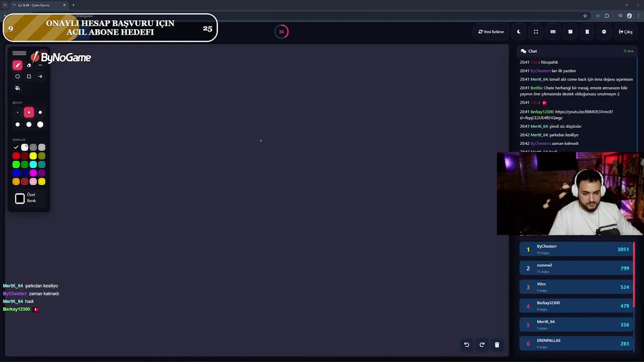The width and height of the screenshot is (644, 362).
Task: Select the brush drawing tool
Action: click(x=18, y=65)
